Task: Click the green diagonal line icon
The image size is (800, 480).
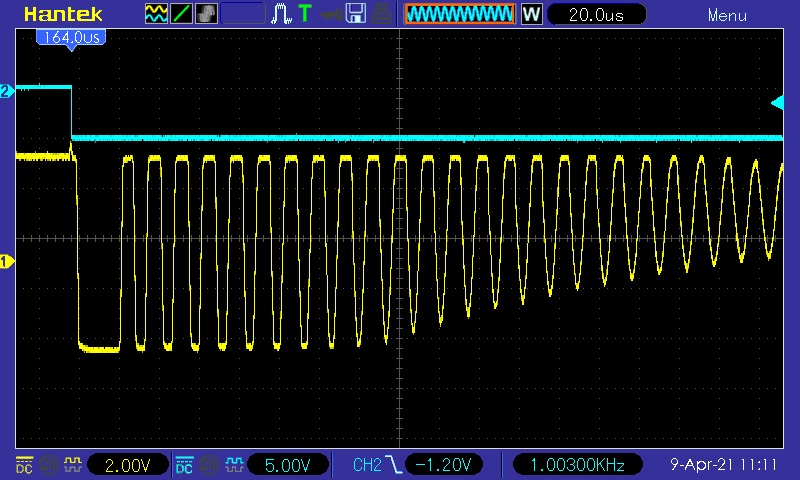Action: click(182, 14)
